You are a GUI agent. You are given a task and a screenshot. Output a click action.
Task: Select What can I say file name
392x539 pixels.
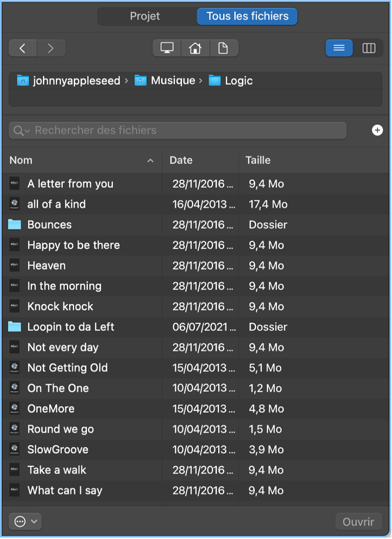(64, 490)
